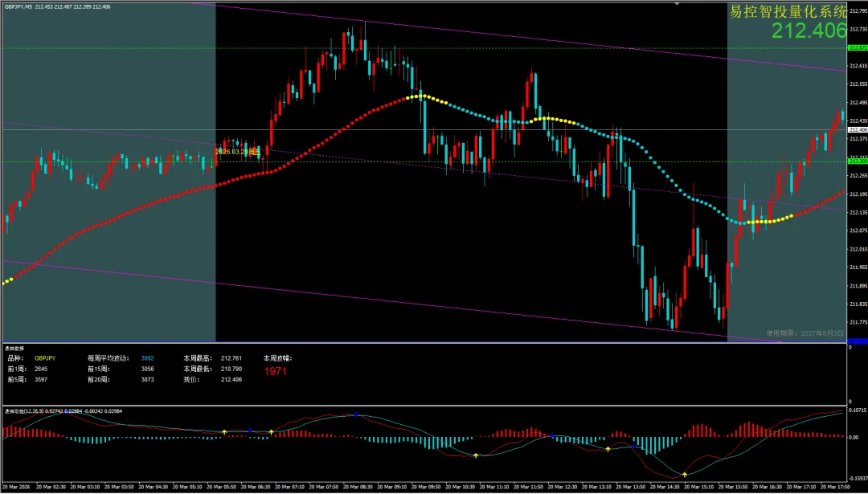Click the green 212.300 price tag on the axis

[x=858, y=161]
